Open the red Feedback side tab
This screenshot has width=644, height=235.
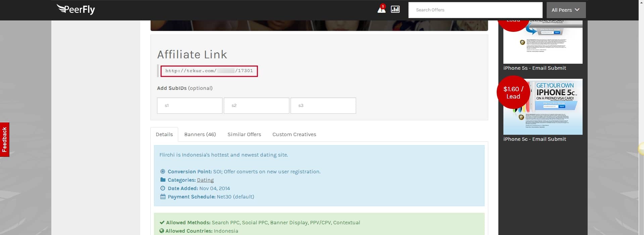coord(5,139)
